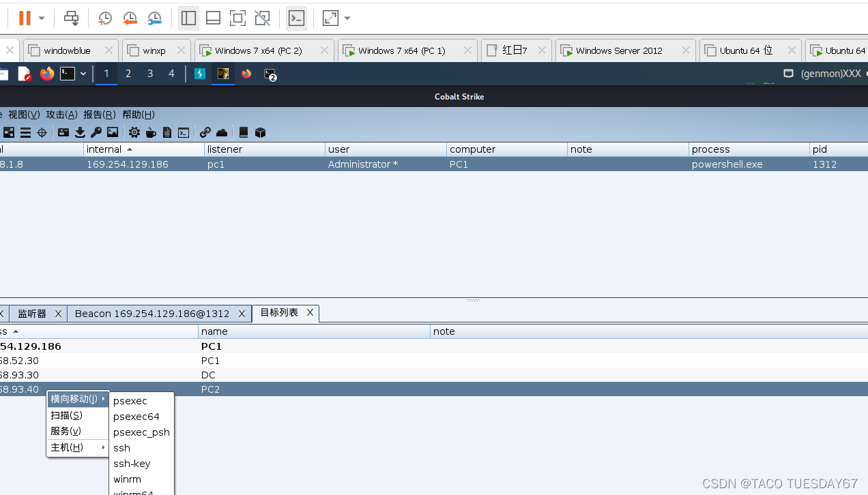Take a VM snapshot
Screen dimensions: 868x495
[x=104, y=18]
